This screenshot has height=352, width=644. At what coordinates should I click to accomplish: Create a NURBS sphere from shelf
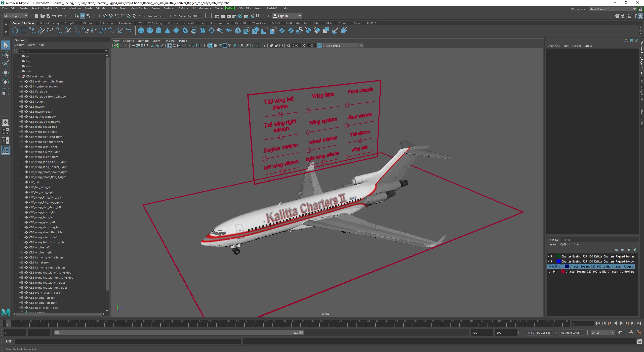click(141, 31)
